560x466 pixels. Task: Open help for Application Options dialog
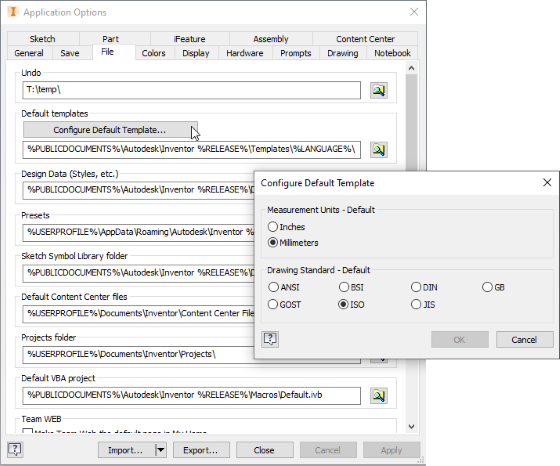(x=15, y=449)
